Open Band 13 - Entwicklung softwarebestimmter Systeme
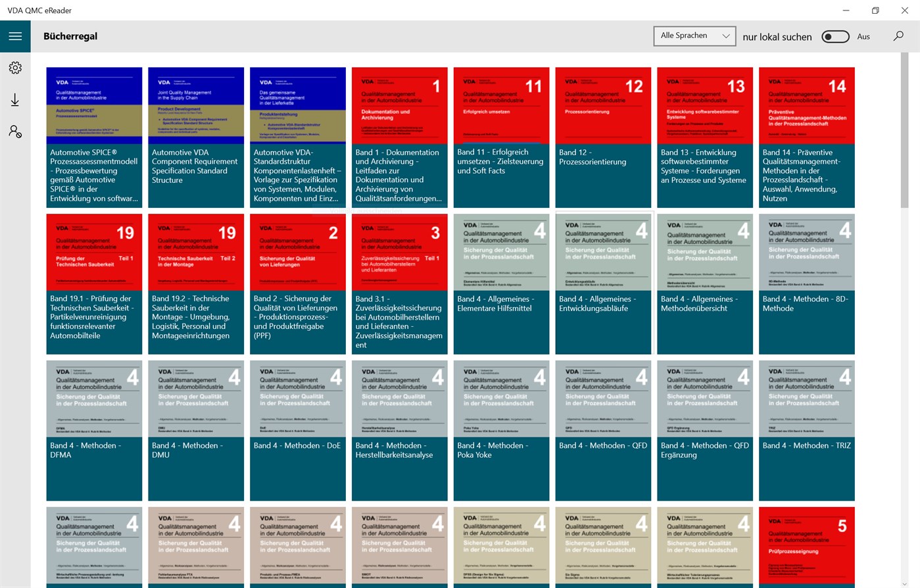The width and height of the screenshot is (920, 588). tap(704, 137)
